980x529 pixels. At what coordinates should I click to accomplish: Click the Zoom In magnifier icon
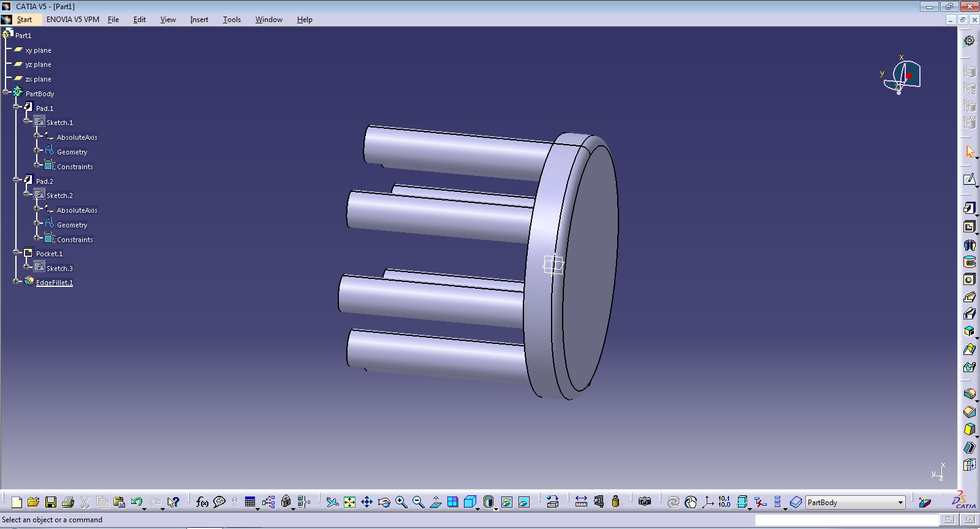tap(401, 502)
